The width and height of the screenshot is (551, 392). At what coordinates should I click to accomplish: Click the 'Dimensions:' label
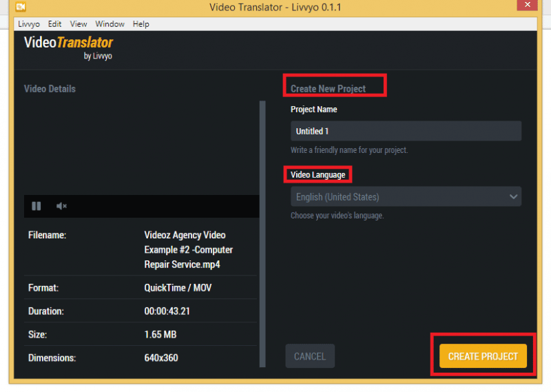point(52,358)
